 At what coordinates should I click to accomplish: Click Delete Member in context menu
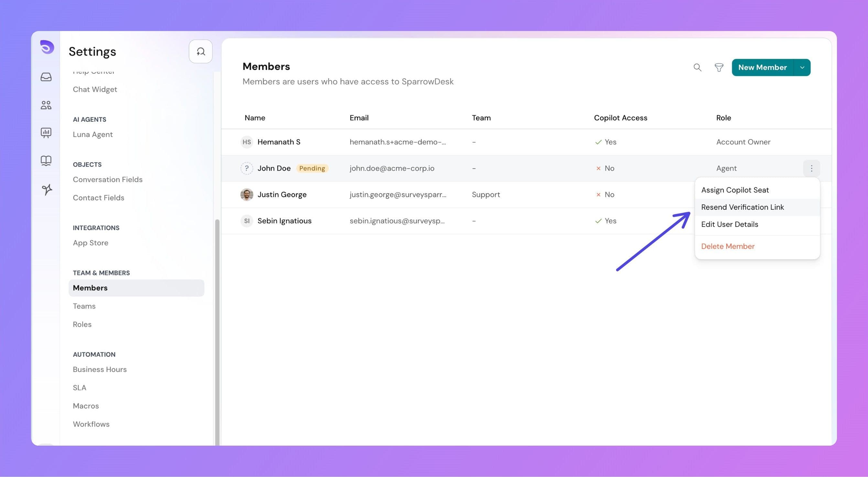tap(728, 246)
